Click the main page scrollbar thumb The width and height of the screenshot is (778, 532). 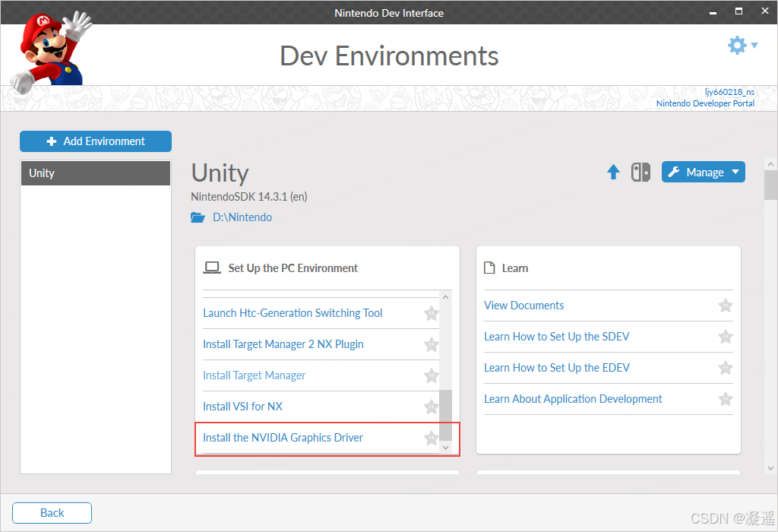(x=770, y=185)
